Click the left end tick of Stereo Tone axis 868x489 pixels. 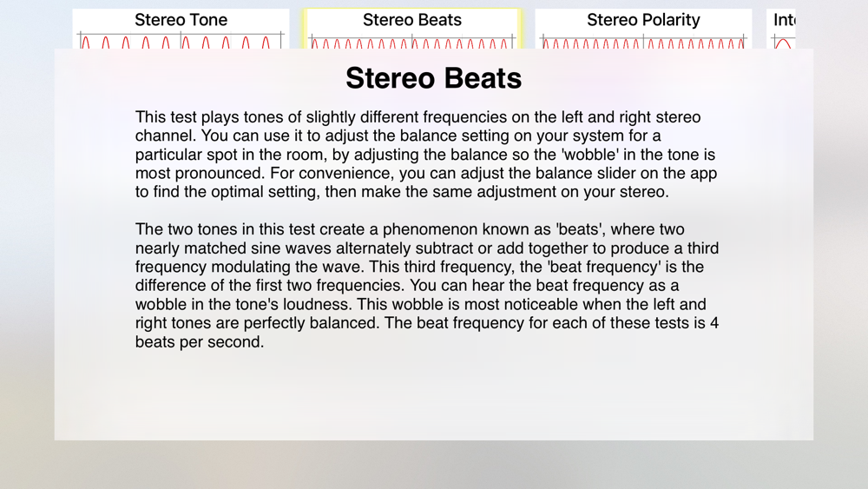(x=80, y=41)
